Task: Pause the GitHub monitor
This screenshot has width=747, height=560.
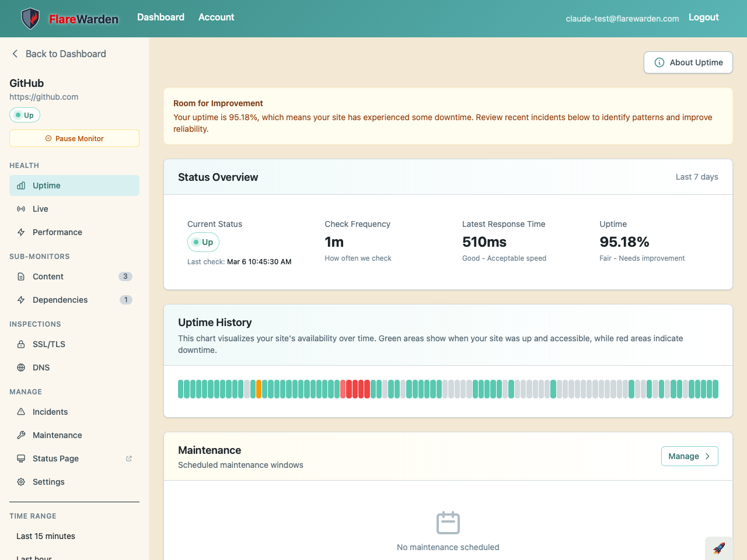Action: [74, 138]
